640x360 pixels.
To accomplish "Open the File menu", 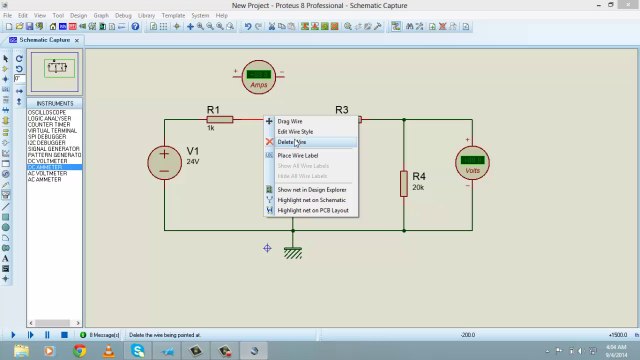I will (x=7, y=16).
